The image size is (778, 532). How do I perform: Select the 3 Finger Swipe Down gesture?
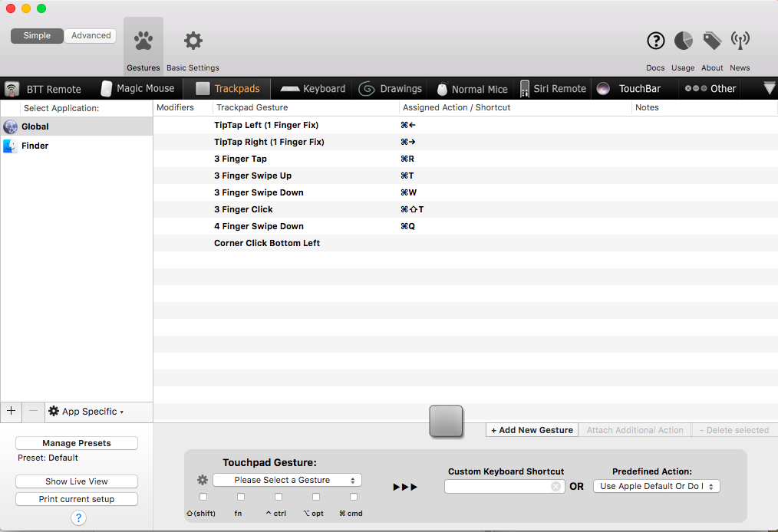pos(465,192)
